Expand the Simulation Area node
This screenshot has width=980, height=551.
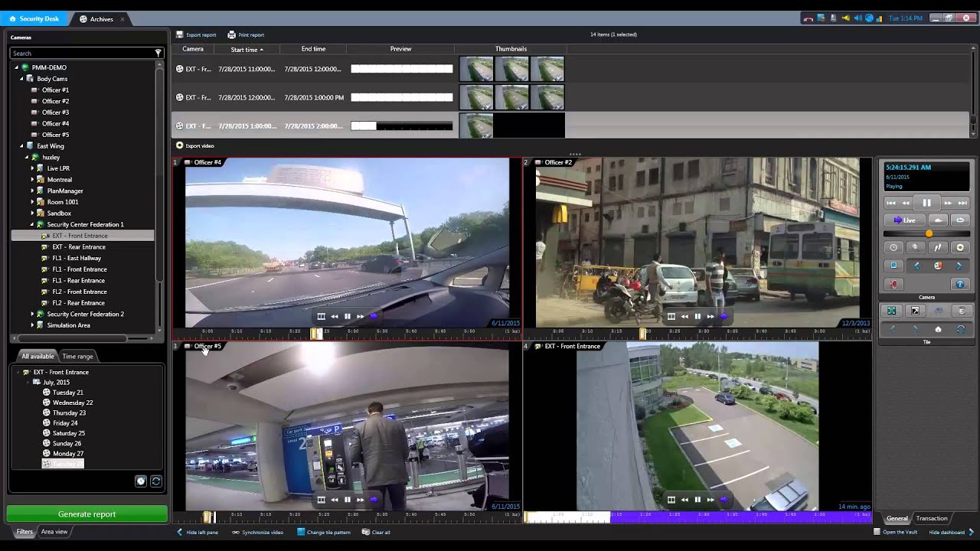click(x=32, y=325)
